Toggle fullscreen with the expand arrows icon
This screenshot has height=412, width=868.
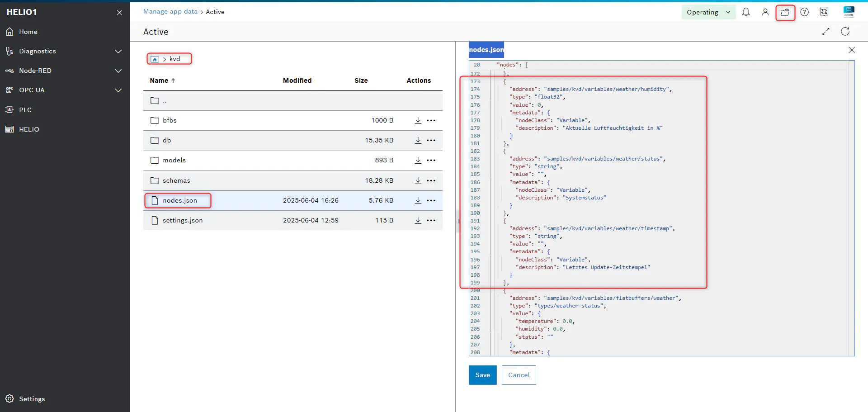[826, 32]
